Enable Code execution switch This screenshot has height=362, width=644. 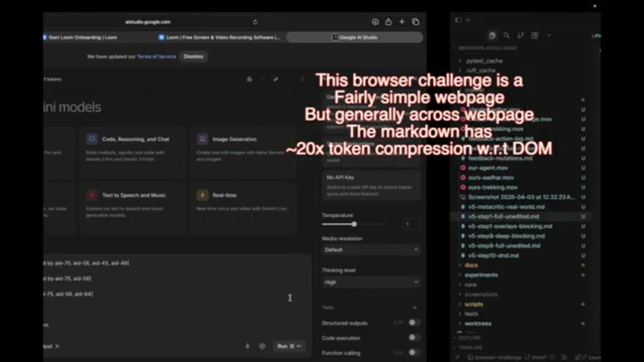pyautogui.click(x=414, y=337)
